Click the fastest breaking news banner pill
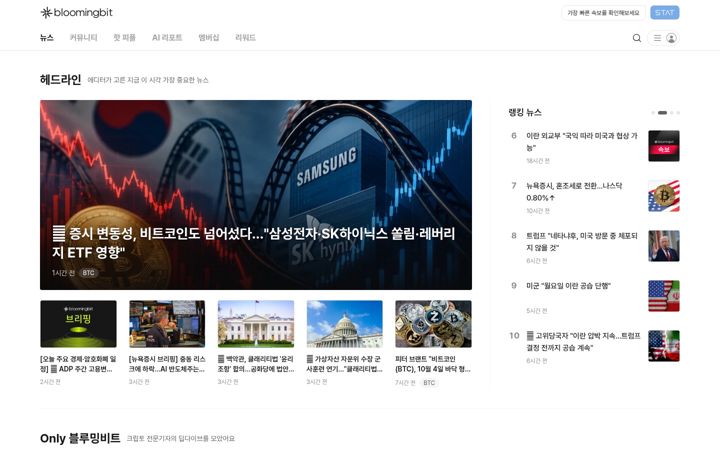The image size is (720, 450). coord(603,12)
